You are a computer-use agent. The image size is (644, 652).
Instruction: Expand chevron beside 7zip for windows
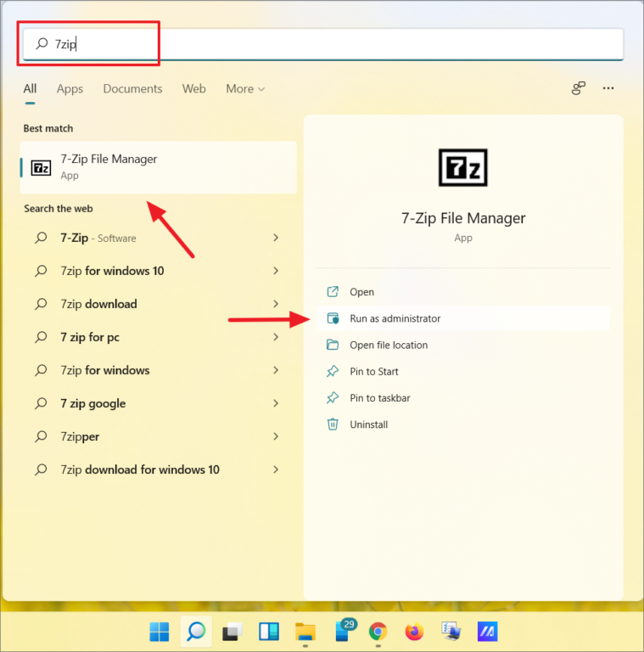pos(276,370)
